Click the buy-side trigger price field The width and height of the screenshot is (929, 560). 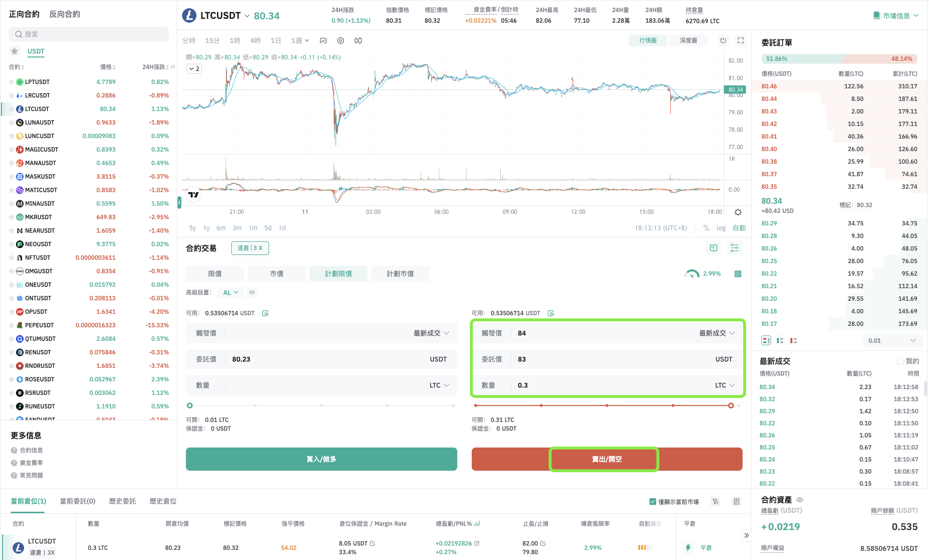coord(322,333)
